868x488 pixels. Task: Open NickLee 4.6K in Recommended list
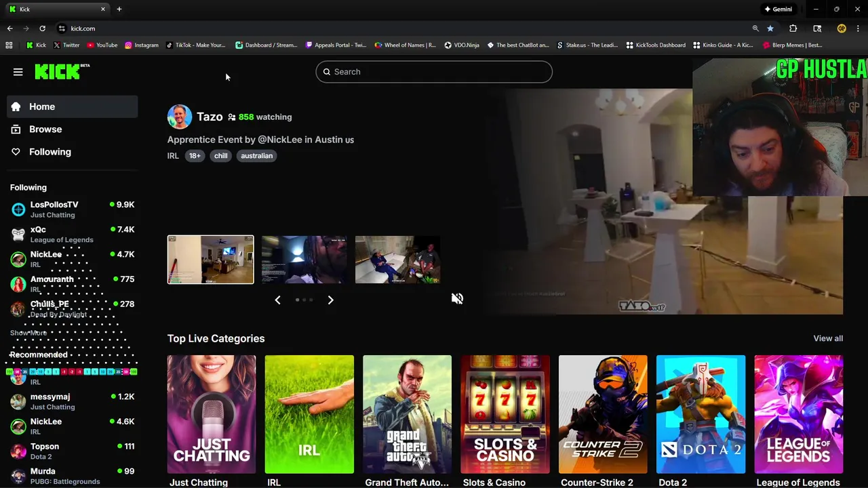[x=73, y=426]
